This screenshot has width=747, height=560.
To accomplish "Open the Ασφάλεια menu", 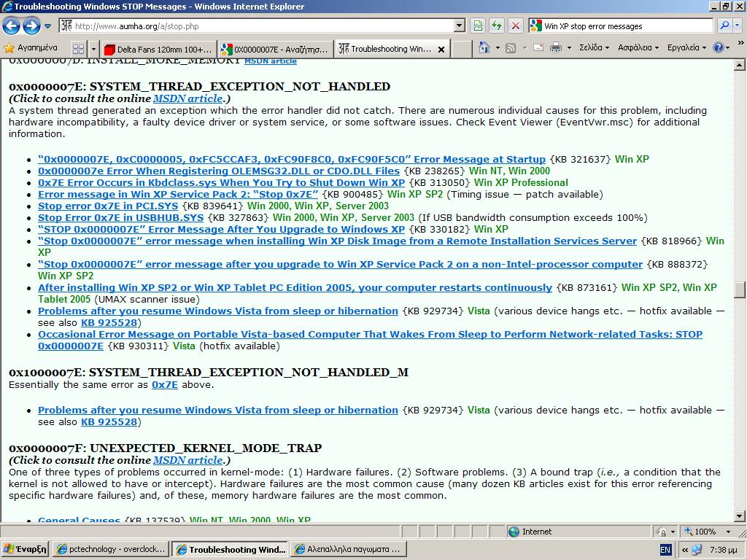I will (638, 47).
